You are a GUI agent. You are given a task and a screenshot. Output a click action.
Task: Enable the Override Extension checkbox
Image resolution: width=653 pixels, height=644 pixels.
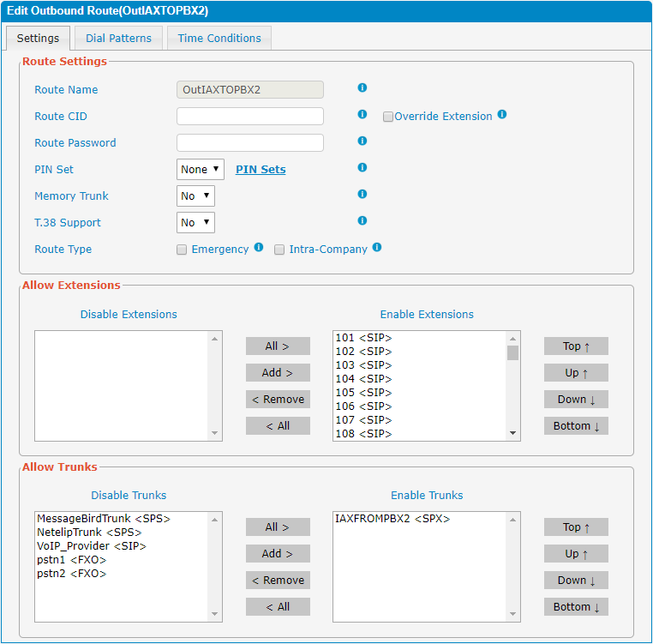click(x=388, y=117)
